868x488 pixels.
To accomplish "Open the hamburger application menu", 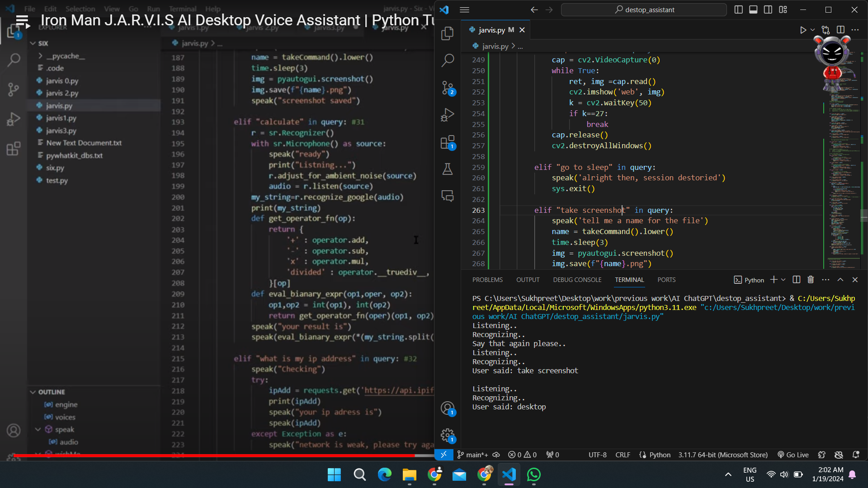I will (464, 9).
